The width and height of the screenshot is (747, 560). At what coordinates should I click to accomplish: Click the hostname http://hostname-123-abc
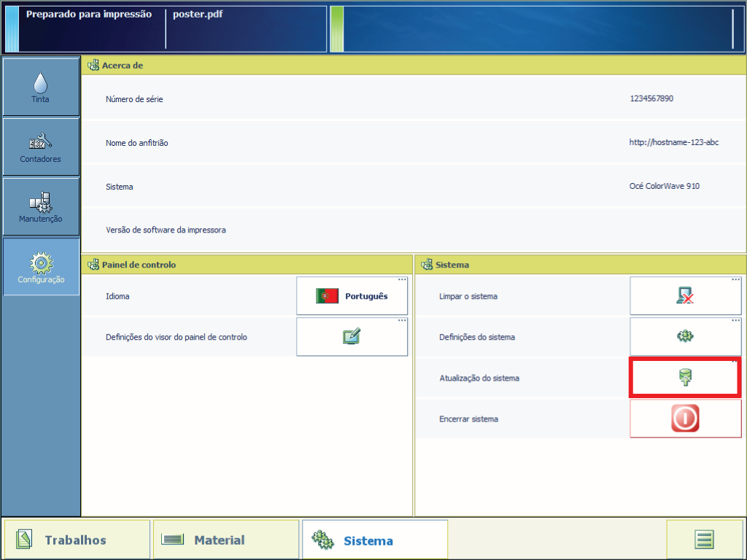click(673, 142)
